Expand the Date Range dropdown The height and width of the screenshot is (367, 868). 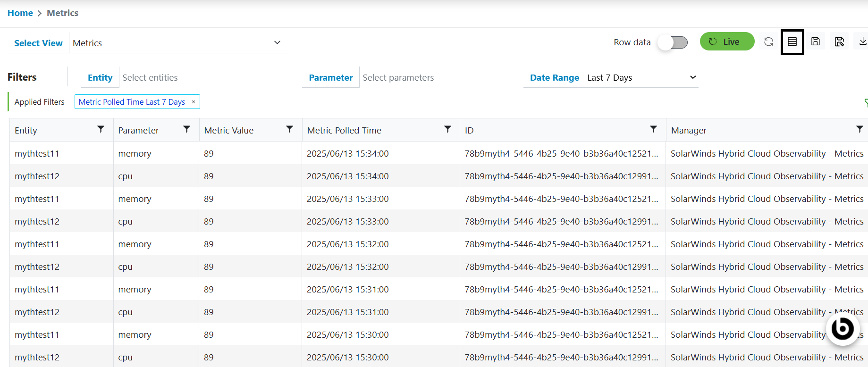tap(693, 77)
